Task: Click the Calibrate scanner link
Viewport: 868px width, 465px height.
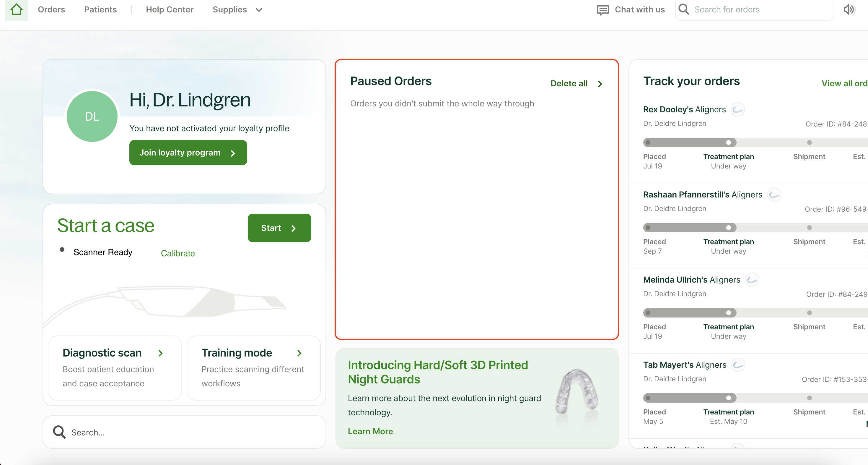Action: point(177,253)
